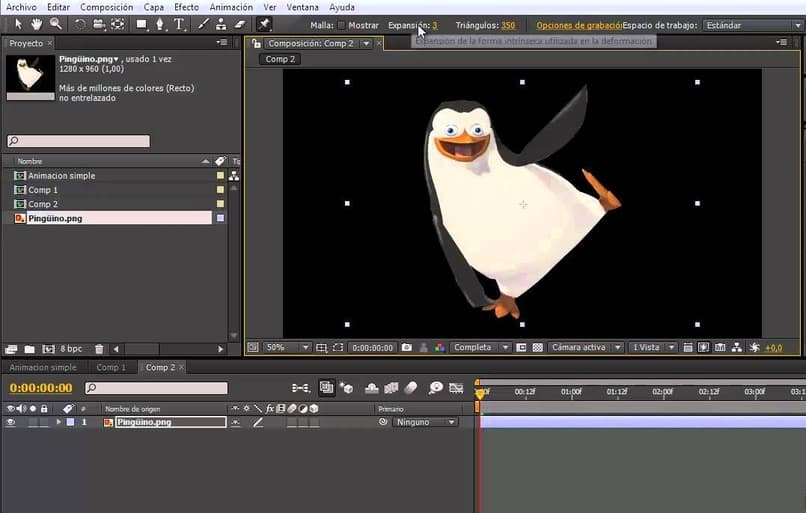Open the Composición: Comp 2 tab dropdown arrow
This screenshot has height=513, width=806.
[x=366, y=44]
